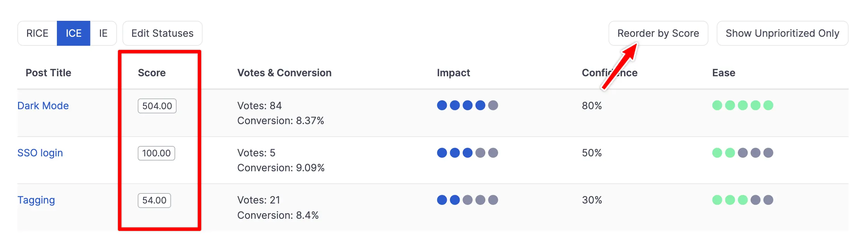868x251 pixels.
Task: Click the Reorder by Score button
Action: [x=658, y=33]
